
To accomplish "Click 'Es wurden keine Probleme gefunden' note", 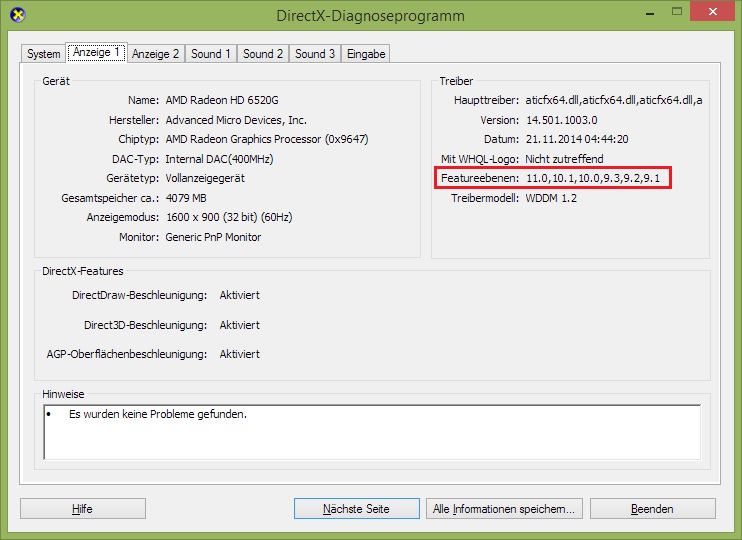I will click(x=158, y=414).
